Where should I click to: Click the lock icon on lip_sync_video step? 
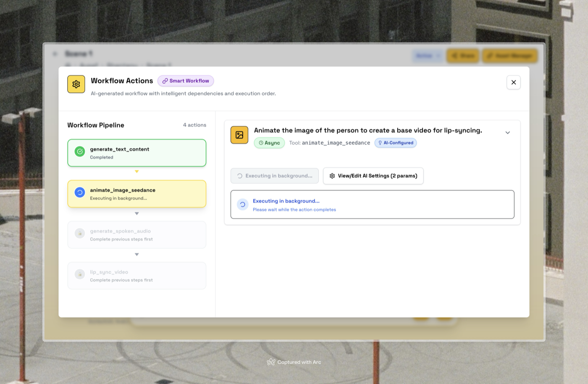[80, 274]
